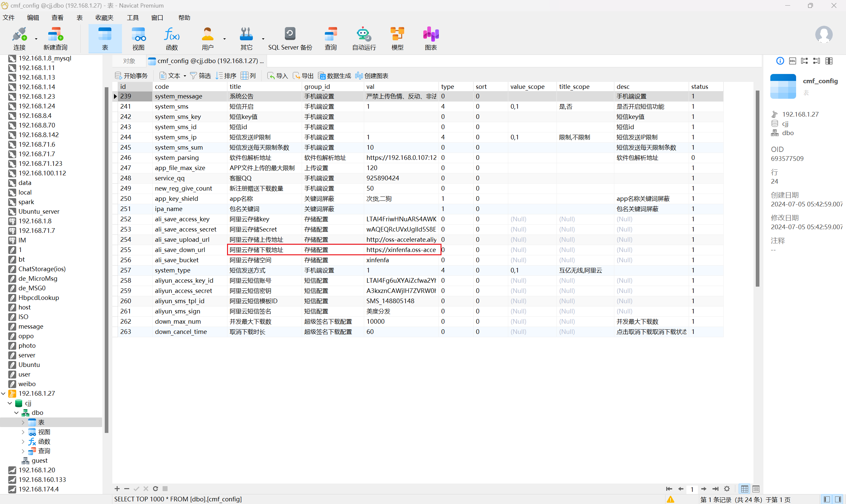This screenshot has width=846, height=504.
Task: Open the Connection tool
Action: coord(19,39)
